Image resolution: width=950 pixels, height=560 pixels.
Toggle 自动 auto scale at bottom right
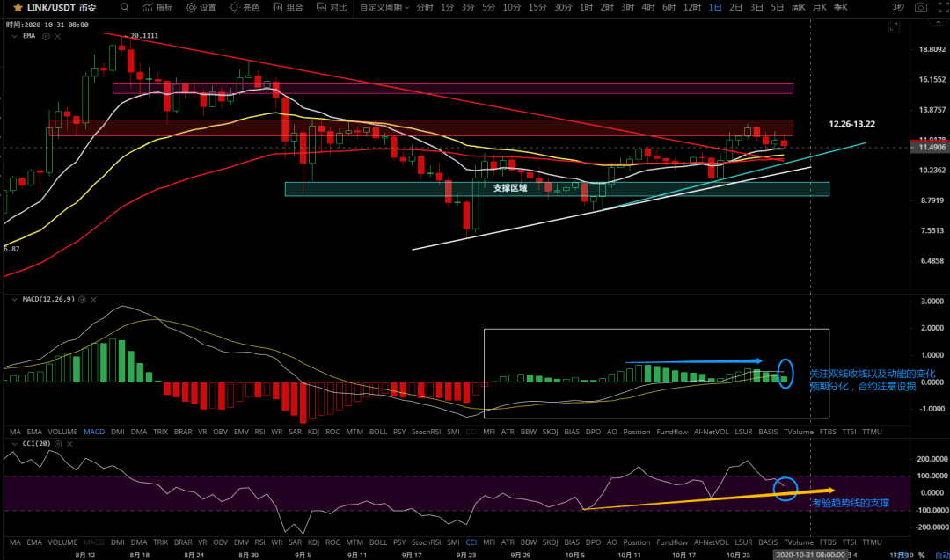tap(942, 555)
